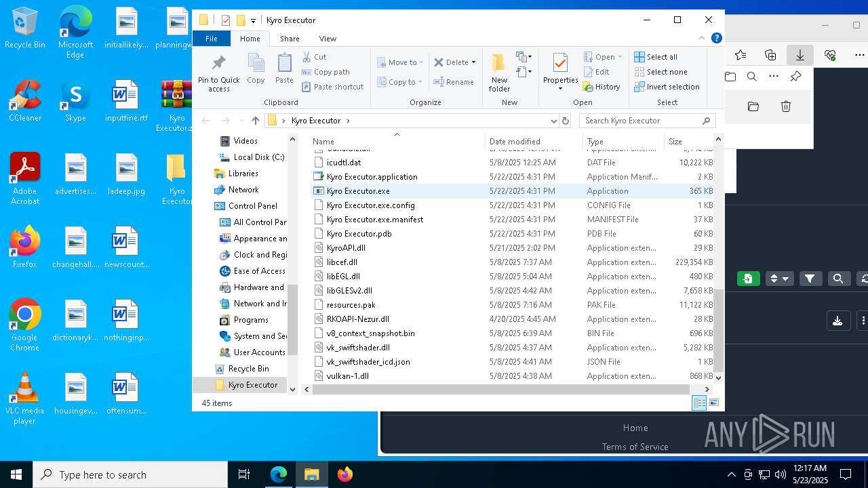The width and height of the screenshot is (868, 488).
Task: Expand the Move to dropdown
Action: pos(421,62)
